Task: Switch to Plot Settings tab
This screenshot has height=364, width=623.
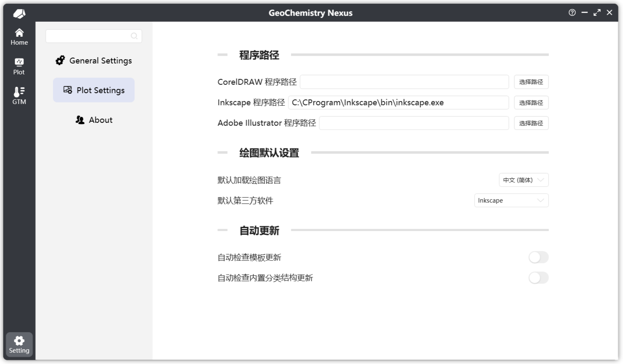Action: tap(94, 90)
